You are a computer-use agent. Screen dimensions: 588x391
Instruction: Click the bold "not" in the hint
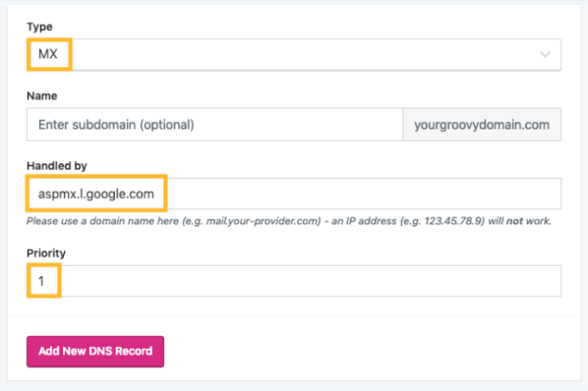click(x=520, y=221)
